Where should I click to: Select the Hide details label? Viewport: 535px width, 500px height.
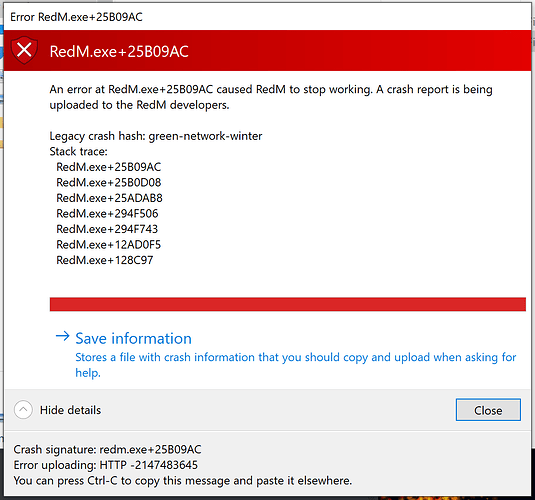(70, 410)
